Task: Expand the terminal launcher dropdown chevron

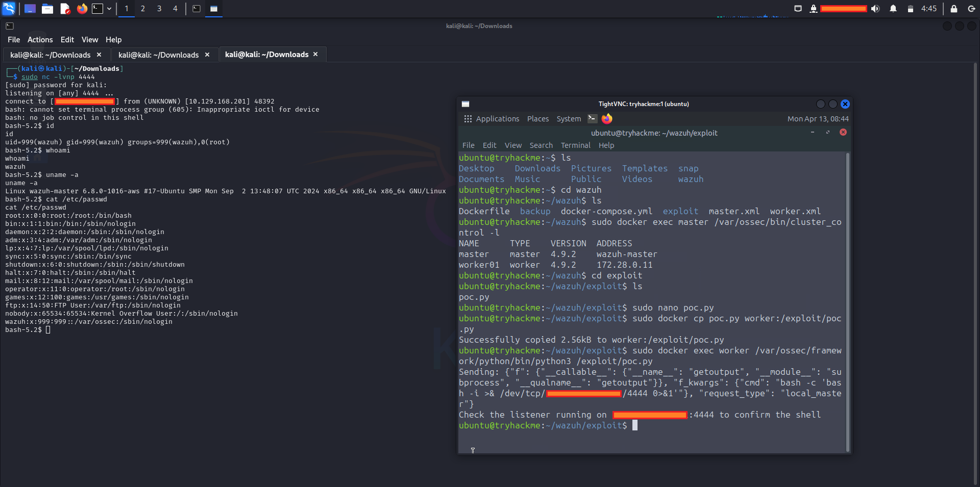Action: pos(108,8)
